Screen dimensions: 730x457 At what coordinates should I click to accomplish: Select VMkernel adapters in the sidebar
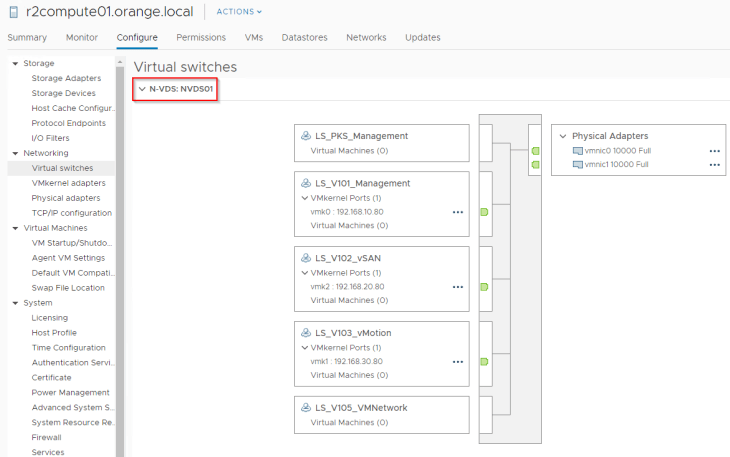68,183
